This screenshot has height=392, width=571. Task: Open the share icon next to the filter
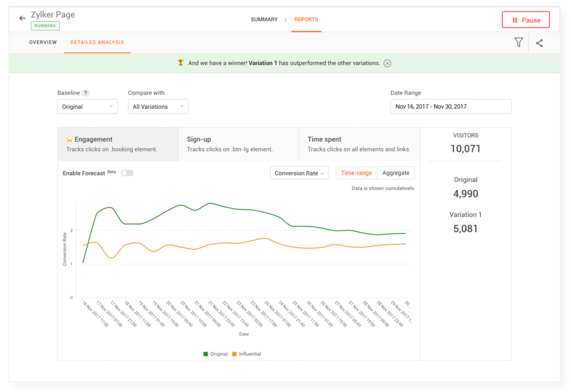point(539,42)
